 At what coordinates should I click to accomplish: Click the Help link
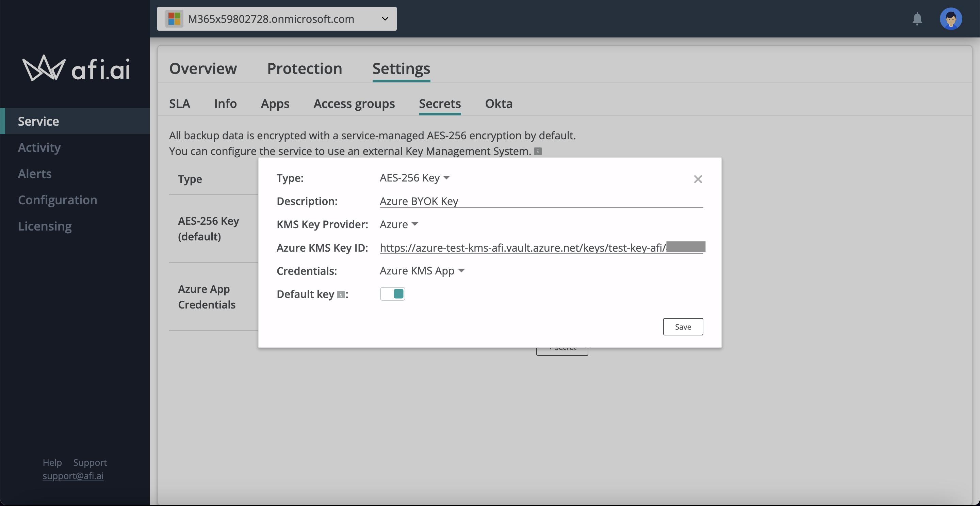point(52,463)
